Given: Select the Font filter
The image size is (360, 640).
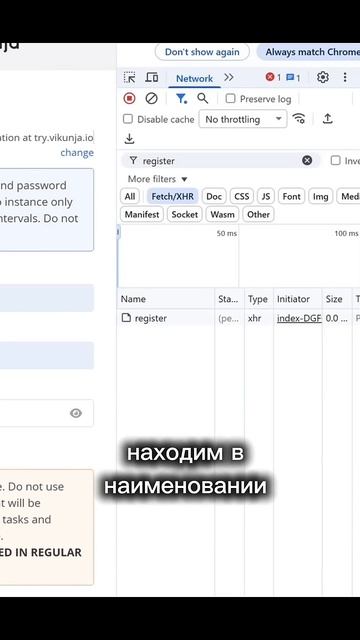Looking at the screenshot, I should [291, 196].
